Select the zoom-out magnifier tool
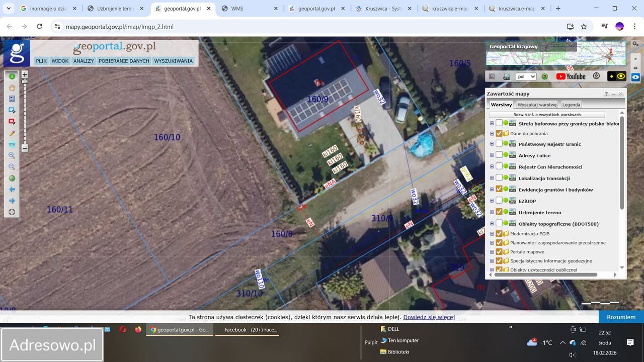Image resolution: width=644 pixels, height=362 pixels. 12,167
